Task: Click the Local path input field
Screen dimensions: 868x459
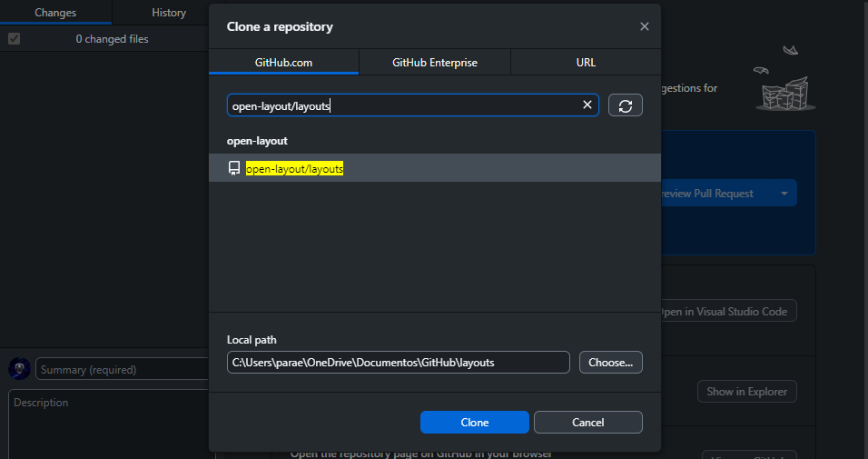Action: pyautogui.click(x=398, y=363)
